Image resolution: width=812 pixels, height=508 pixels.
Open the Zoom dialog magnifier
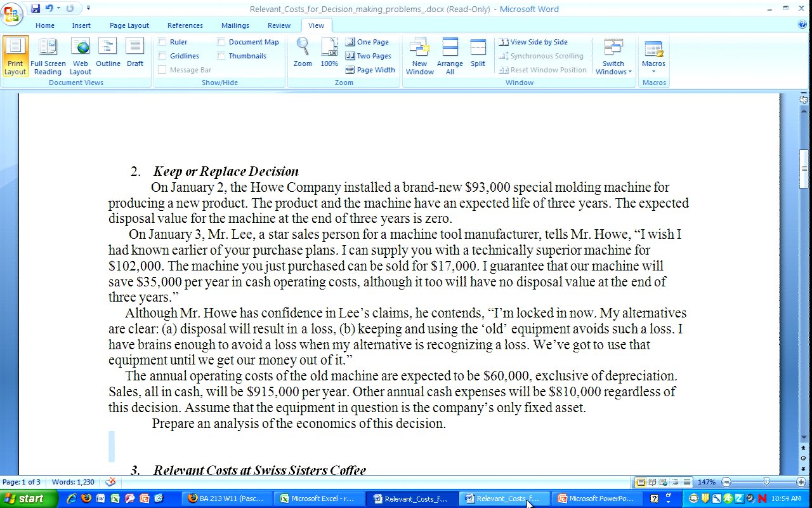pos(303,53)
